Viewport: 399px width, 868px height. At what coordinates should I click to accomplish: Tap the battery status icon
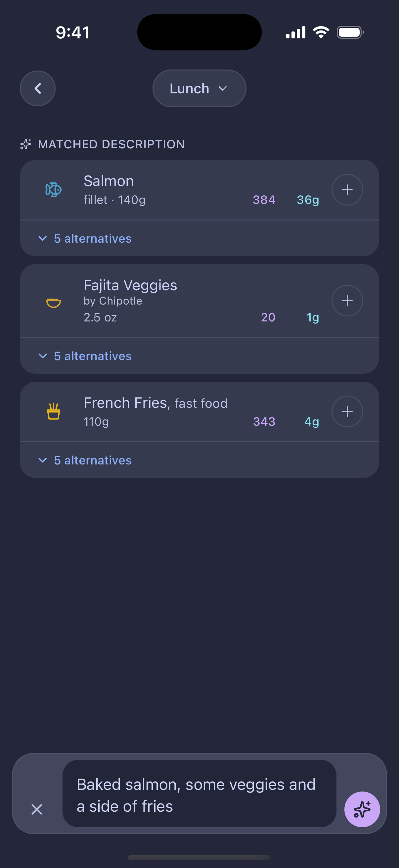pyautogui.click(x=350, y=32)
